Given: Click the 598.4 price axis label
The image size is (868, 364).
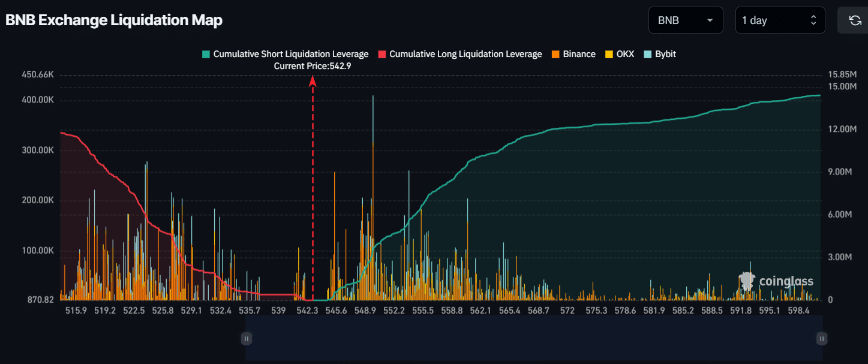Looking at the screenshot, I should coord(798,311).
